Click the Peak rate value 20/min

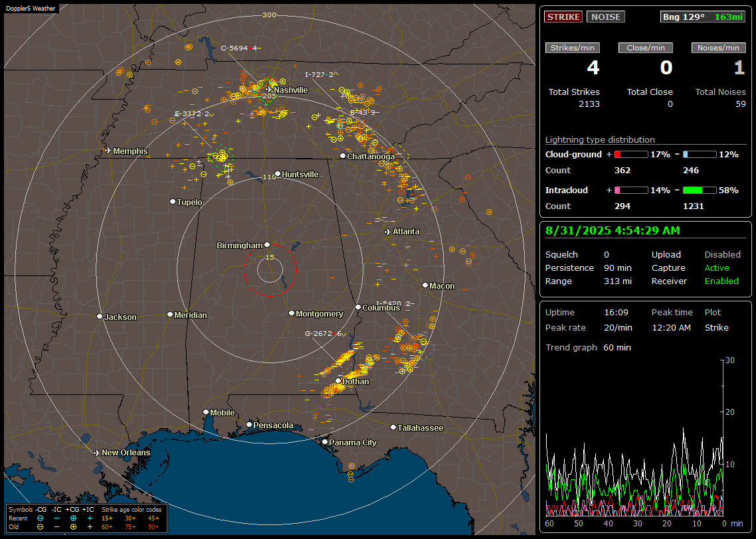[618, 327]
